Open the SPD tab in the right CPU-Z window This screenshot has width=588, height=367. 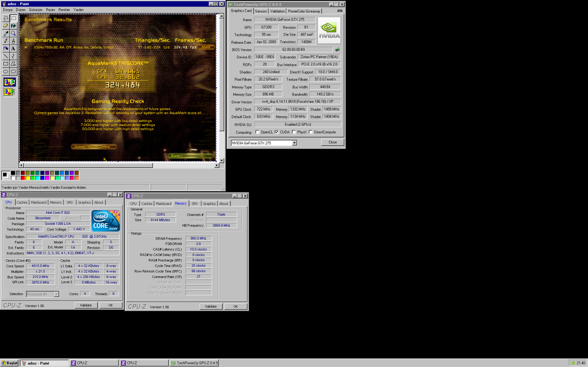195,204
